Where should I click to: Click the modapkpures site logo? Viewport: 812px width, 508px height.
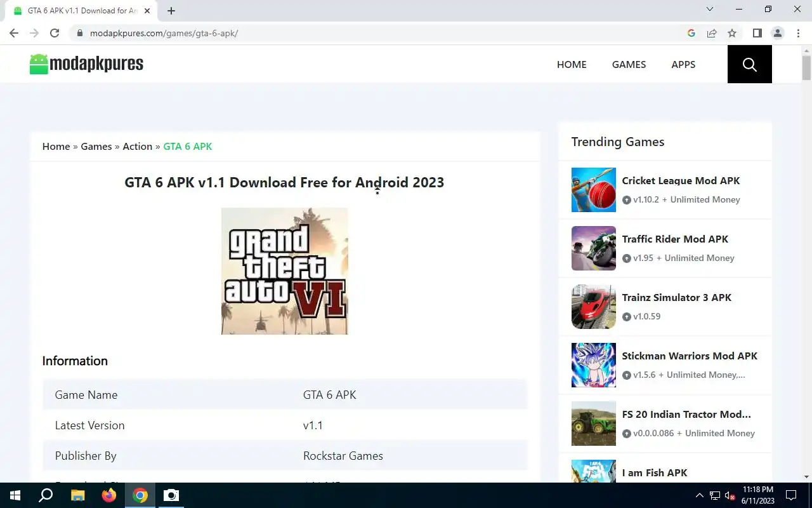86,64
